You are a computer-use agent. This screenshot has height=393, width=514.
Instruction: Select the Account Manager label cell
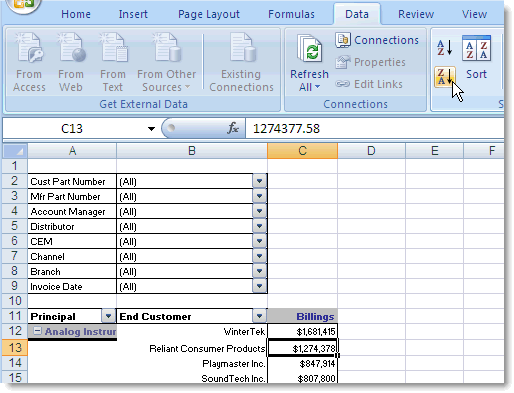(x=72, y=211)
